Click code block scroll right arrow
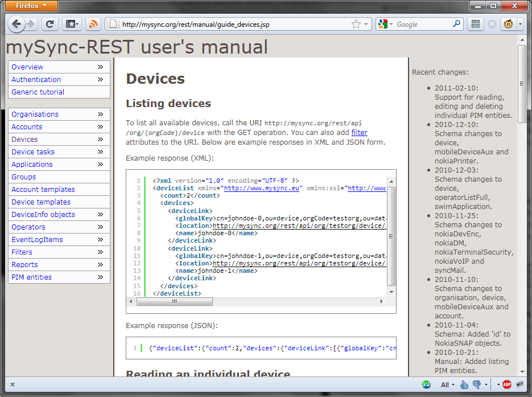Viewport: 532px width, 397px height. coord(382,301)
